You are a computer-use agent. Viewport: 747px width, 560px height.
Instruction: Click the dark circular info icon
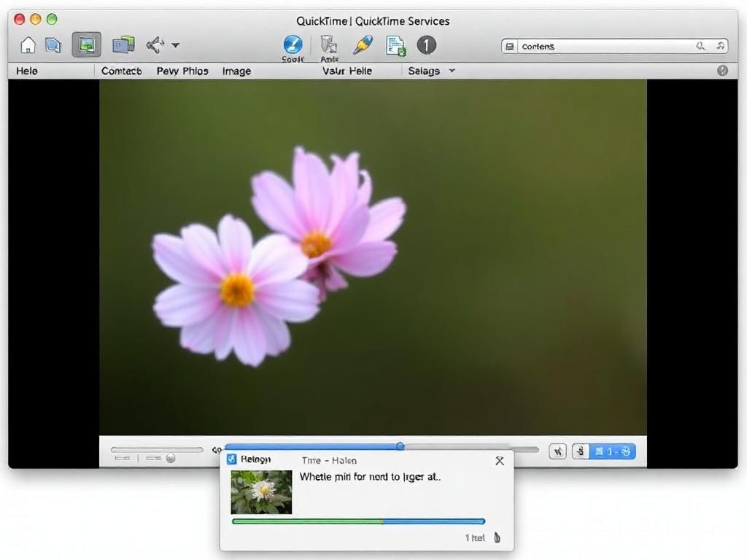(426, 45)
